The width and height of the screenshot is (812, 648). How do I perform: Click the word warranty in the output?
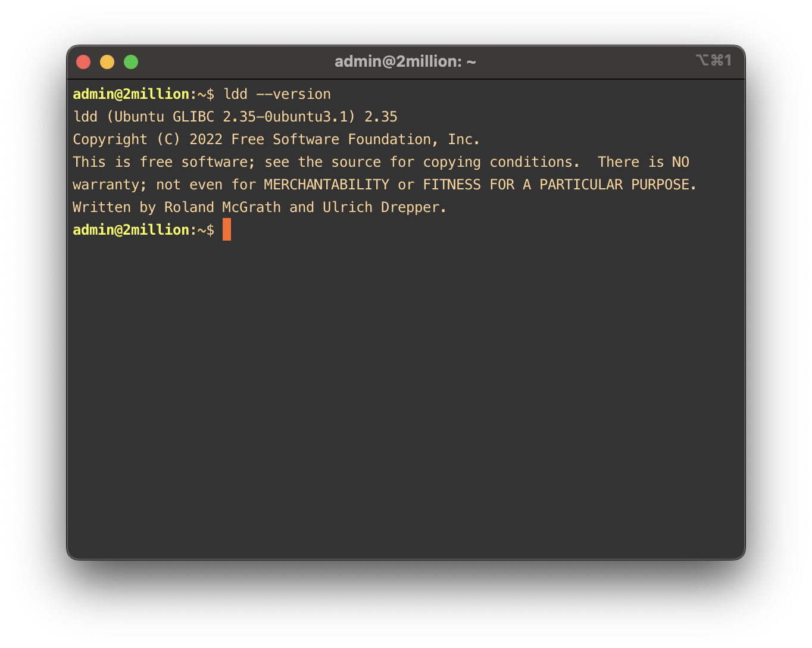(106, 185)
